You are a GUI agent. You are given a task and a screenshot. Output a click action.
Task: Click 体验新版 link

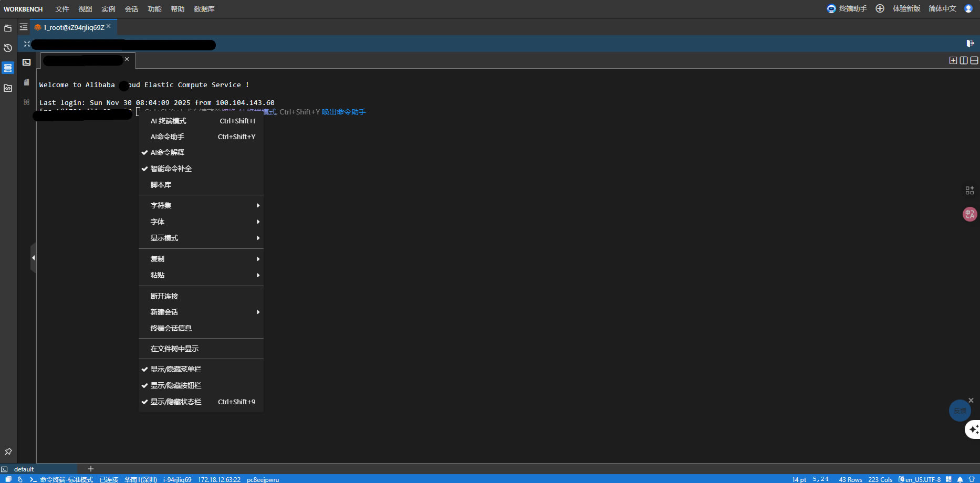(906, 8)
